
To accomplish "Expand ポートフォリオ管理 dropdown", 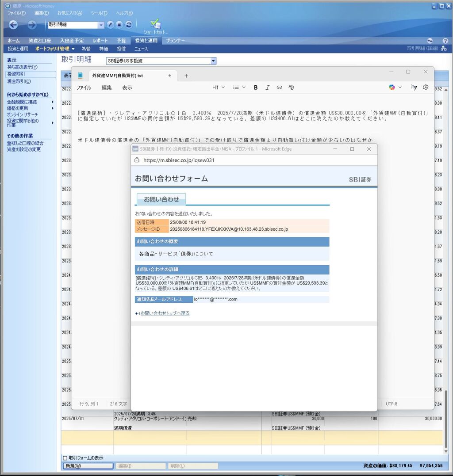I will [73, 49].
